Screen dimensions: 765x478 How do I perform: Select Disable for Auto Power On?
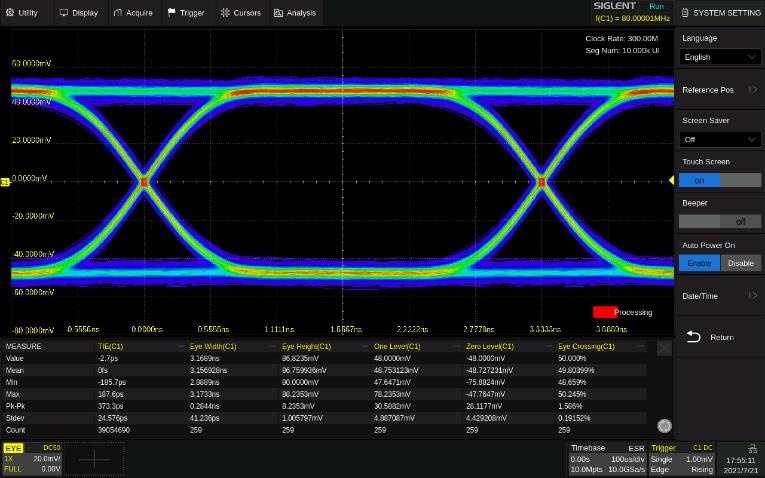point(740,263)
